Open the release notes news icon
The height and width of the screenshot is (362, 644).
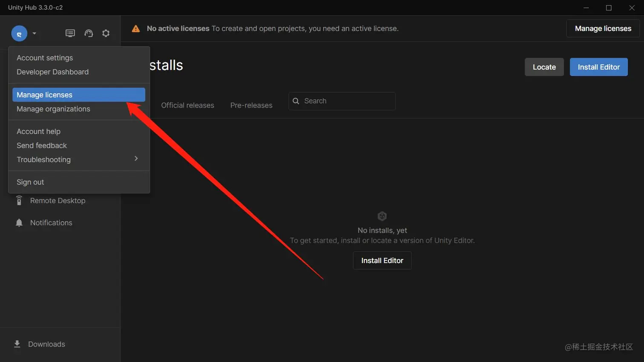pos(70,33)
